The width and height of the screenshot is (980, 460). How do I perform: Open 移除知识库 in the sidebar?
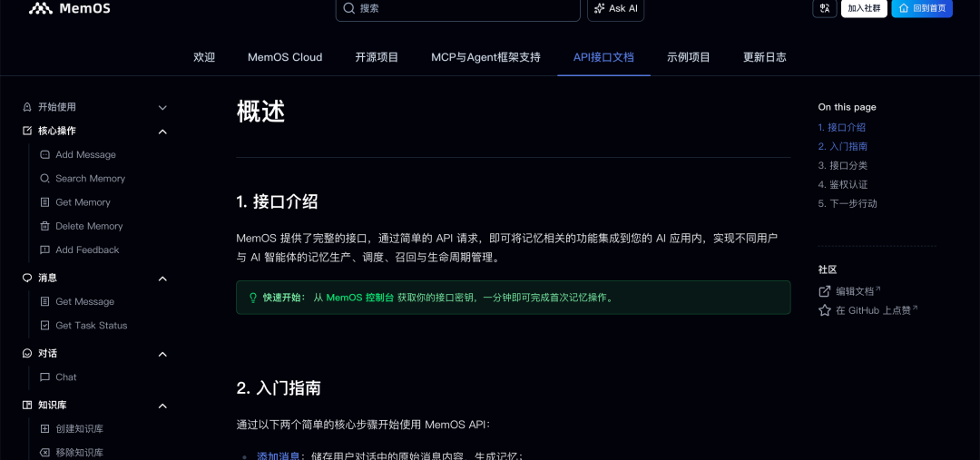tap(79, 453)
